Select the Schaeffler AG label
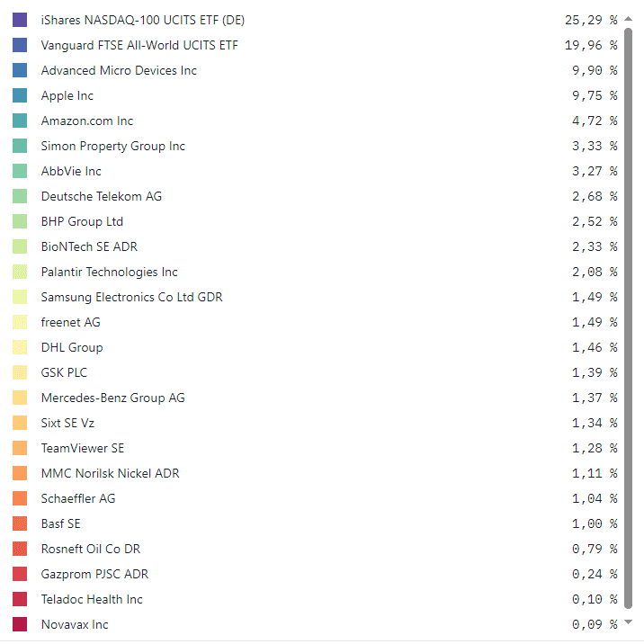The image size is (644, 644). click(78, 498)
